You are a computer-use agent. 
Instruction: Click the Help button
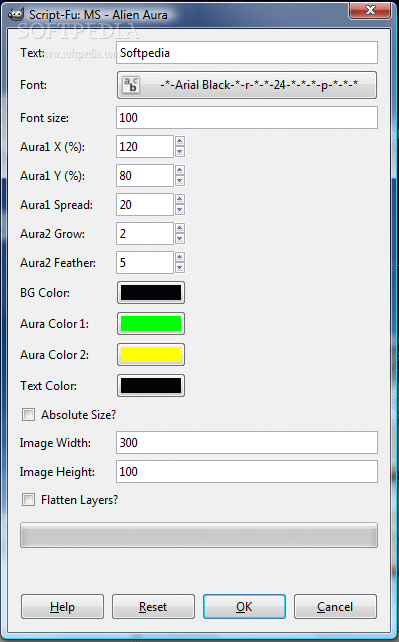click(x=62, y=606)
